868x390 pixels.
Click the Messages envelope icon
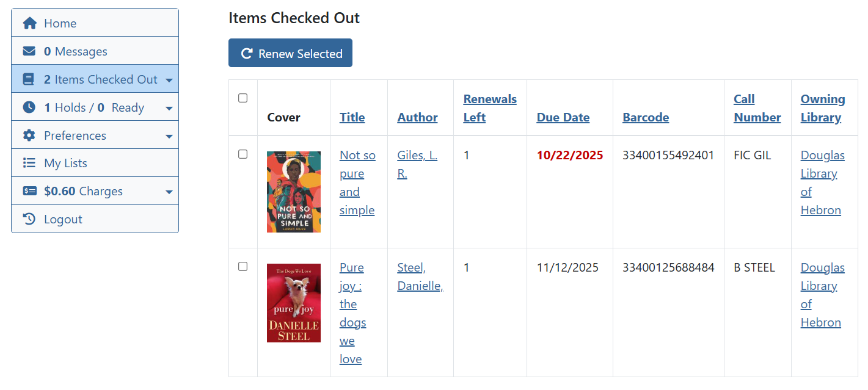(29, 51)
